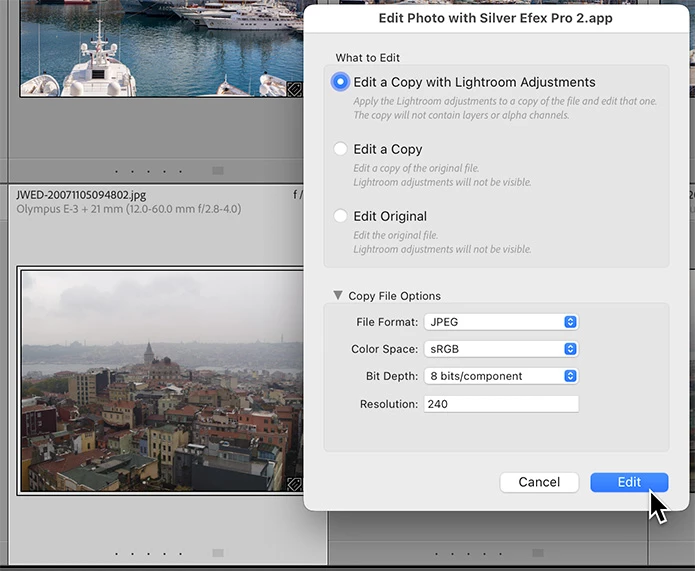
Task: Click the flag box in the bottom-right cell
Action: pyautogui.click(x=538, y=553)
